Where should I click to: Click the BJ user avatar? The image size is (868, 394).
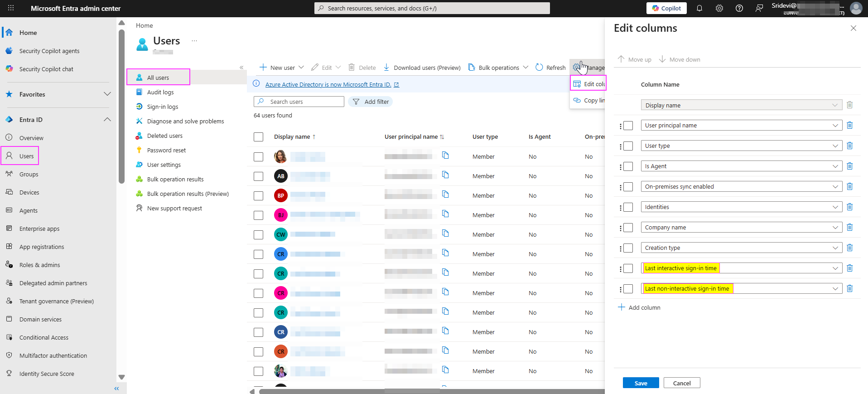[281, 215]
